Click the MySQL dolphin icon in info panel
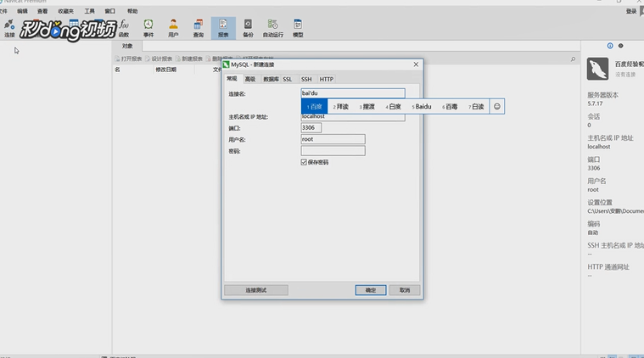This screenshot has height=358, width=644. (x=597, y=69)
